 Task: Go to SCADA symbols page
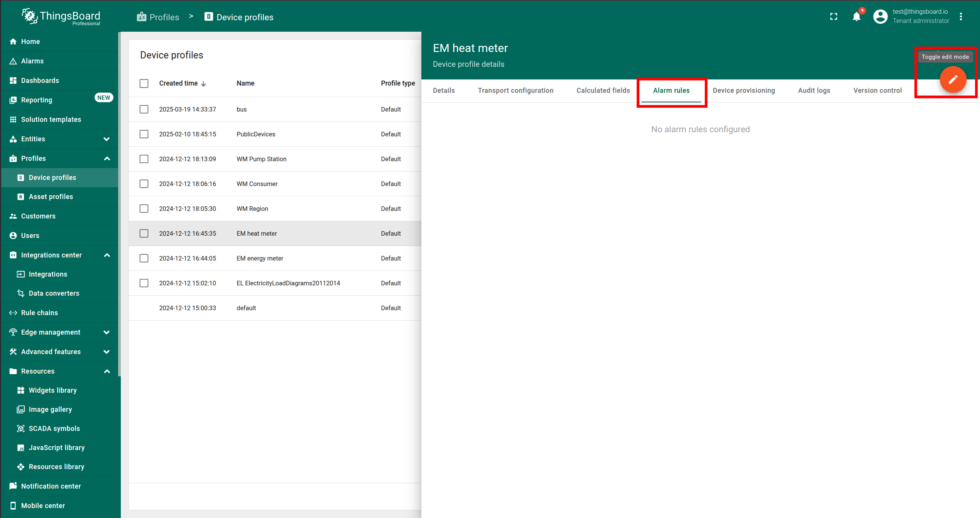(54, 428)
